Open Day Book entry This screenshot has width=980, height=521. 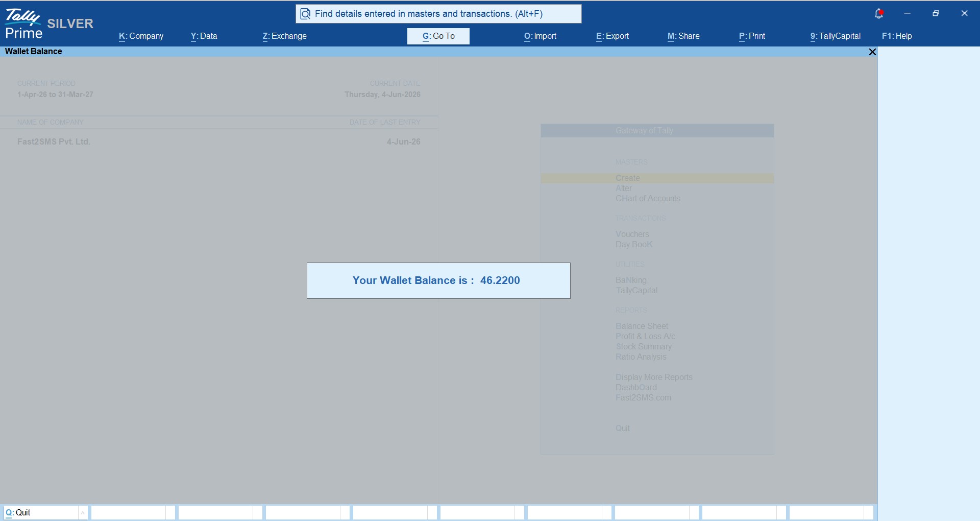point(634,245)
